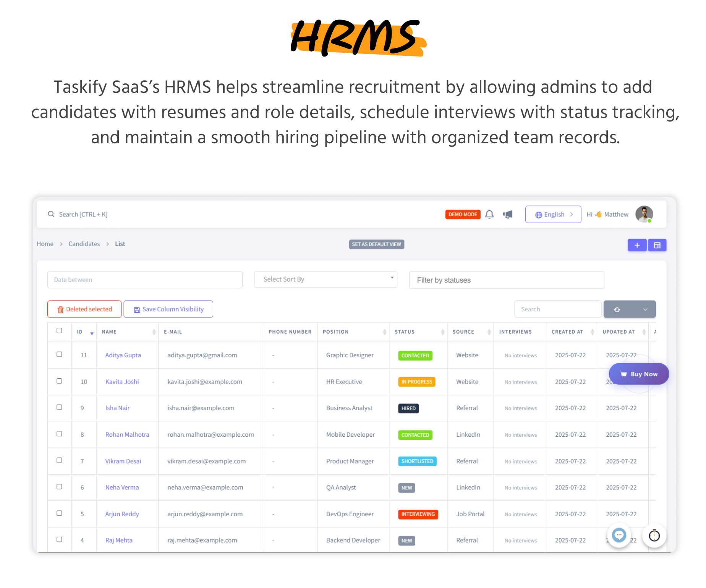Click the Filter by statuses field

tap(506, 280)
